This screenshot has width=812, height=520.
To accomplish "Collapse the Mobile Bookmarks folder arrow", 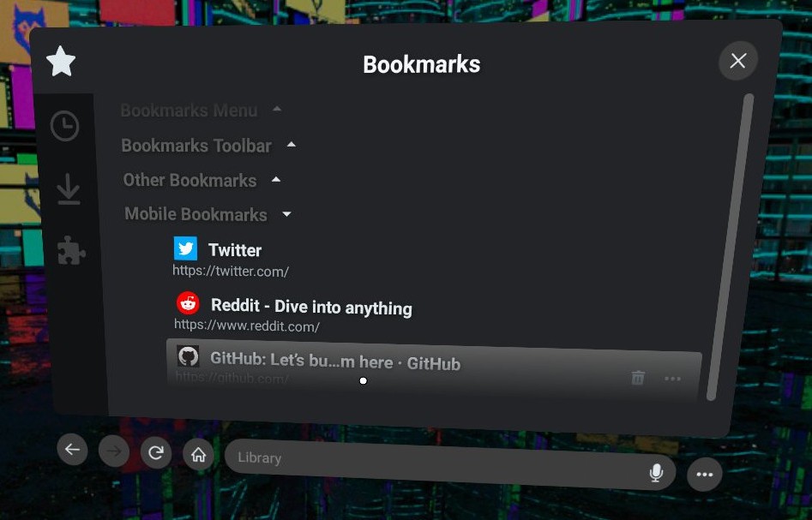I will click(x=287, y=214).
